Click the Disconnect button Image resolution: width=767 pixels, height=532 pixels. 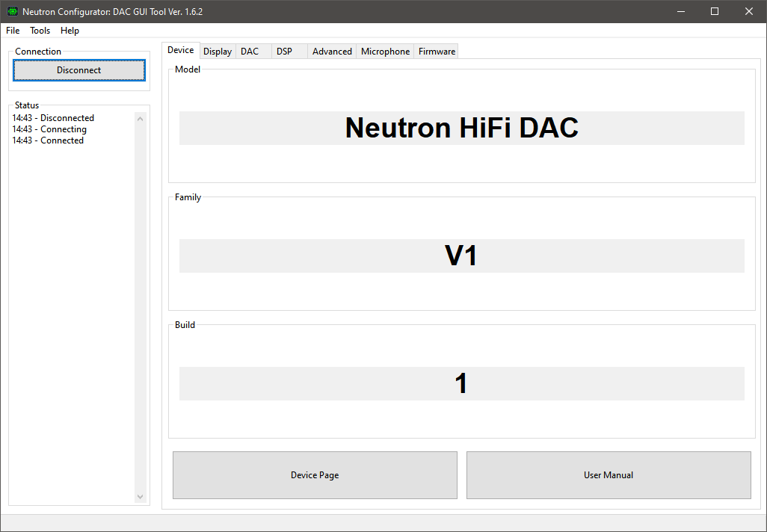(78, 69)
